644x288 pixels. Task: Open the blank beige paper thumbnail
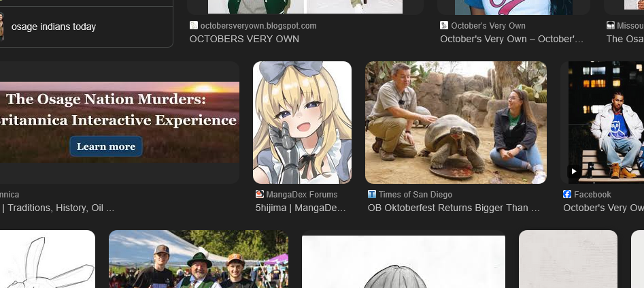(x=568, y=259)
